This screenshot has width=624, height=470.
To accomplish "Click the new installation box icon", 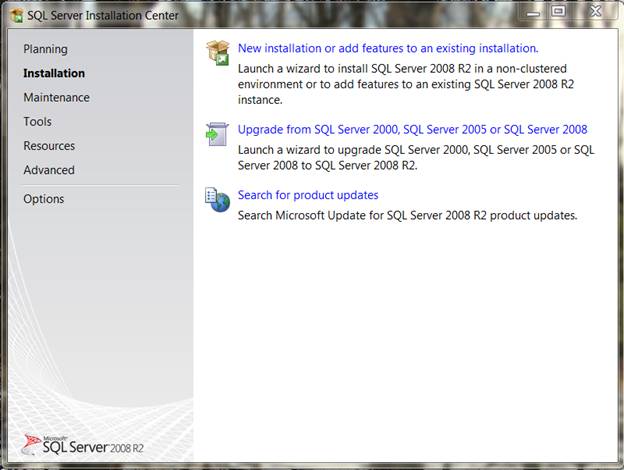I will (x=218, y=53).
